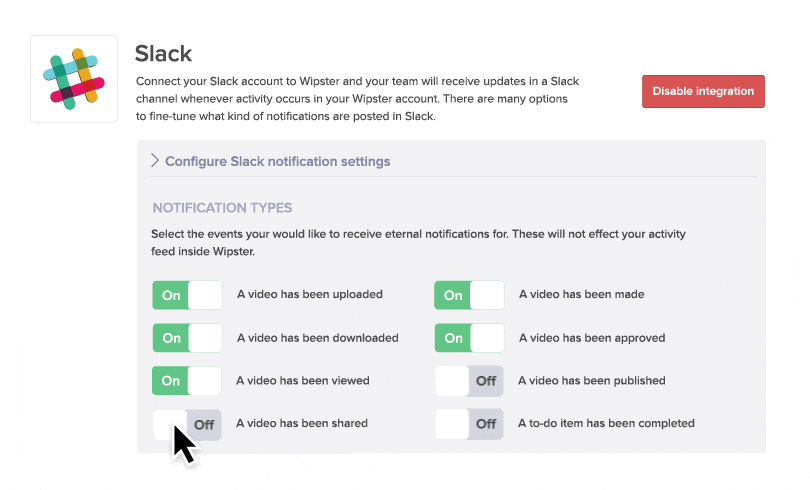Click the 'A video has been uploaded' label
The image size is (810, 490).
(x=310, y=295)
